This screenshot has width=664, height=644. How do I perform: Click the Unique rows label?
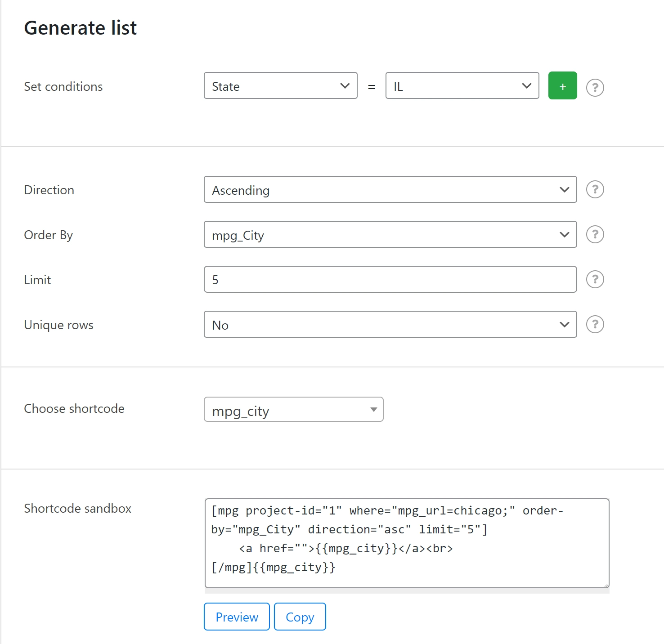(x=58, y=325)
